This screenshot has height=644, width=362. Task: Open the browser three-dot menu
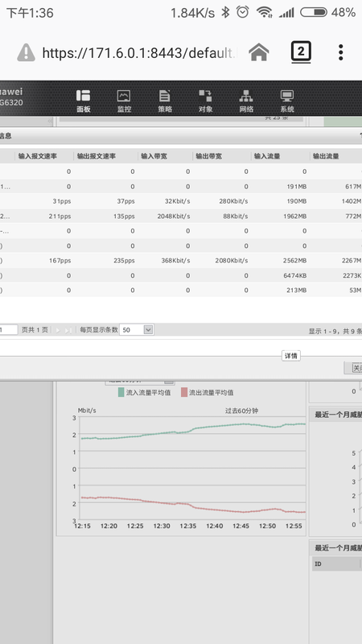click(340, 52)
